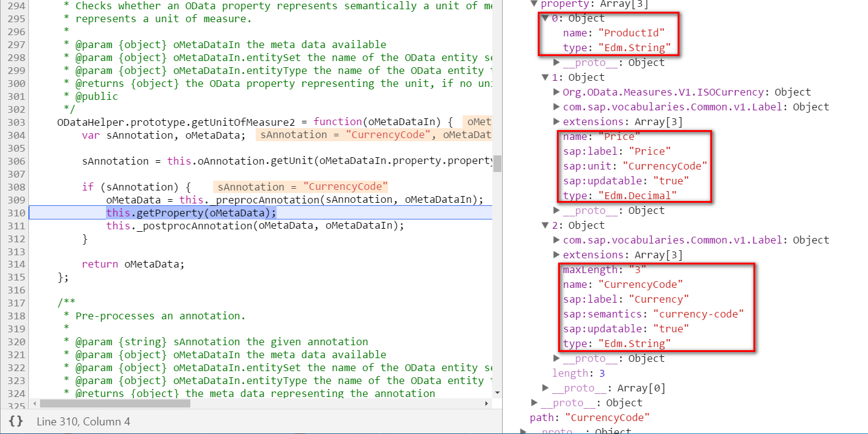Expand extensions: Array[3] under 2: Object
Screen dimensions: 868x434
[x=556, y=255]
